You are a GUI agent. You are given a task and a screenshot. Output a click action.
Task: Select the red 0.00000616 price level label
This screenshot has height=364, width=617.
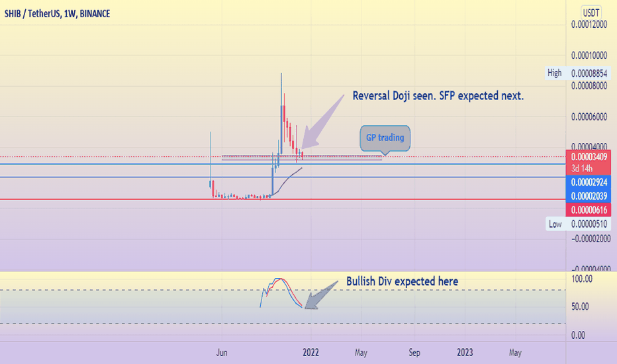pos(589,210)
